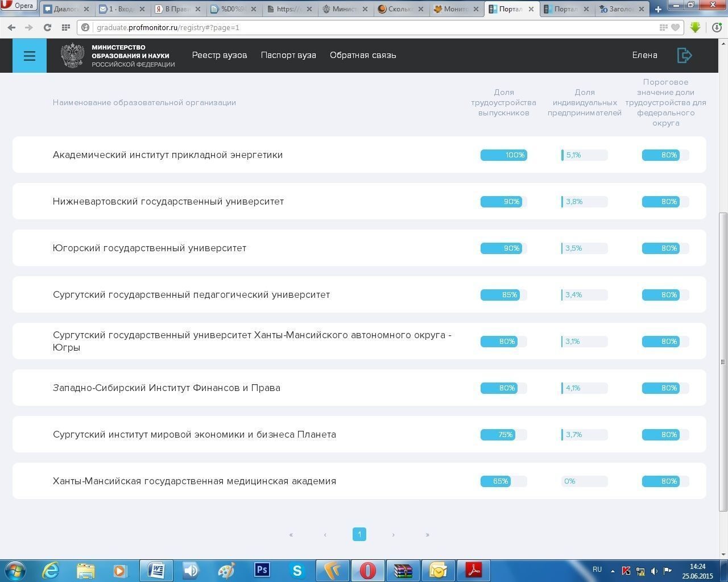Click the address bar URL field
This screenshot has height=582, width=728.
point(341,27)
